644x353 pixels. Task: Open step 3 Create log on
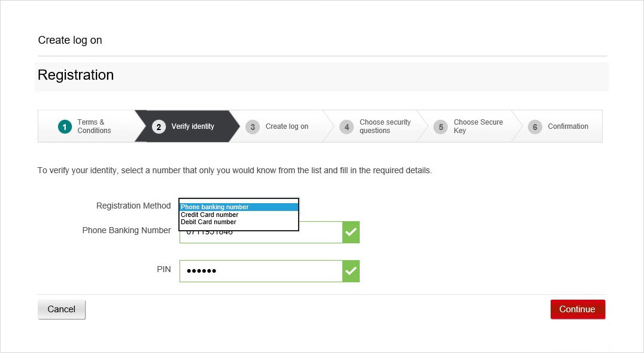tap(282, 126)
